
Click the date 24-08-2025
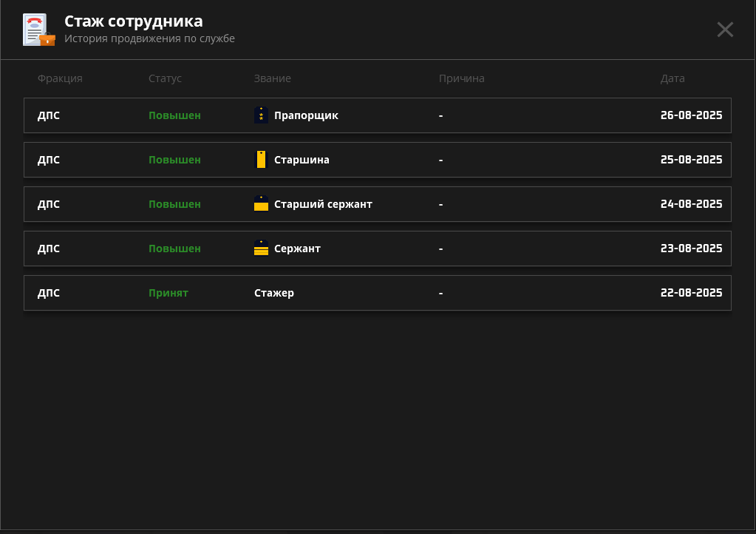[691, 204]
